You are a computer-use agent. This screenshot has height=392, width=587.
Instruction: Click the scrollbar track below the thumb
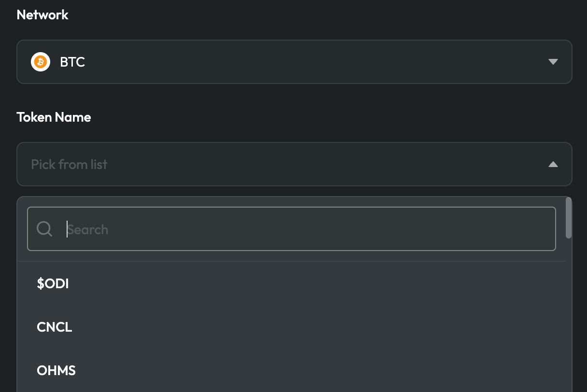(569, 314)
